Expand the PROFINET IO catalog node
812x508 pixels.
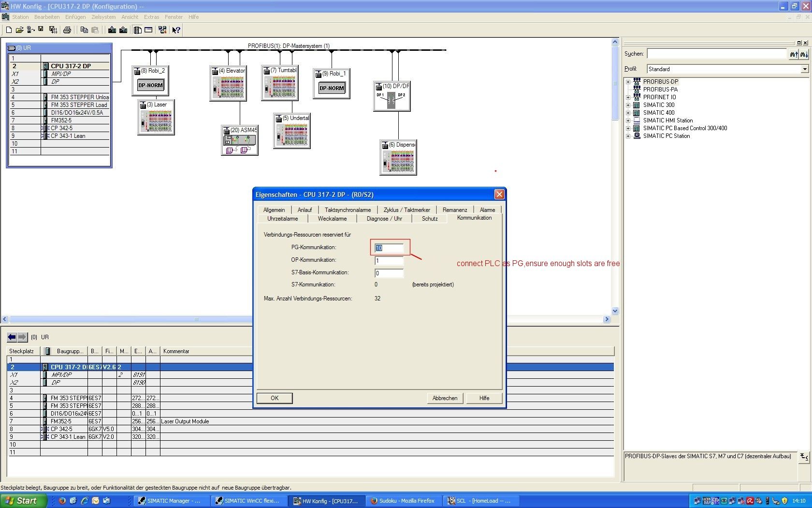tap(628, 97)
